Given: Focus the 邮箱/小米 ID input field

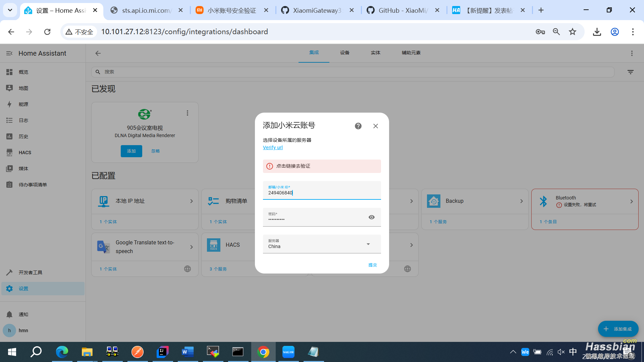Looking at the screenshot, I should coord(322,190).
